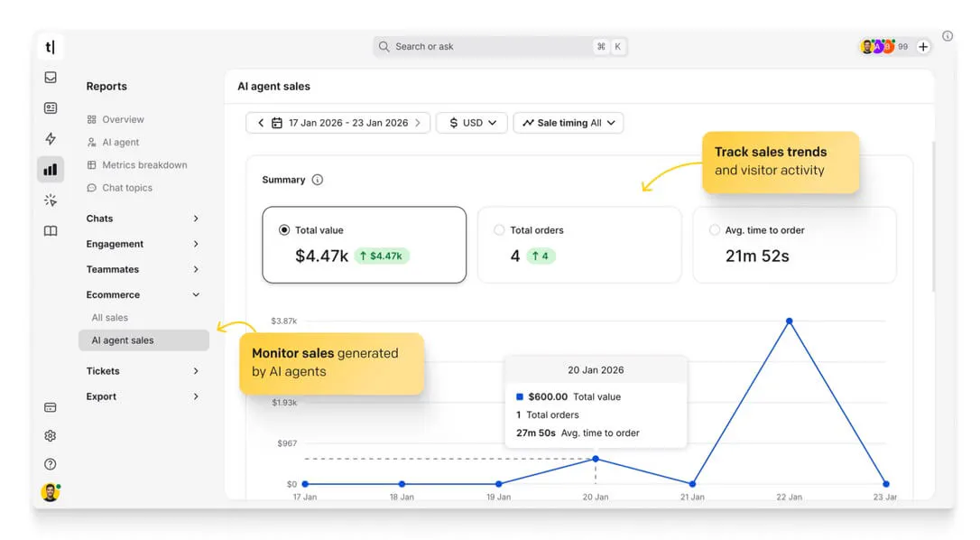Select Total value radio button

pos(284,230)
